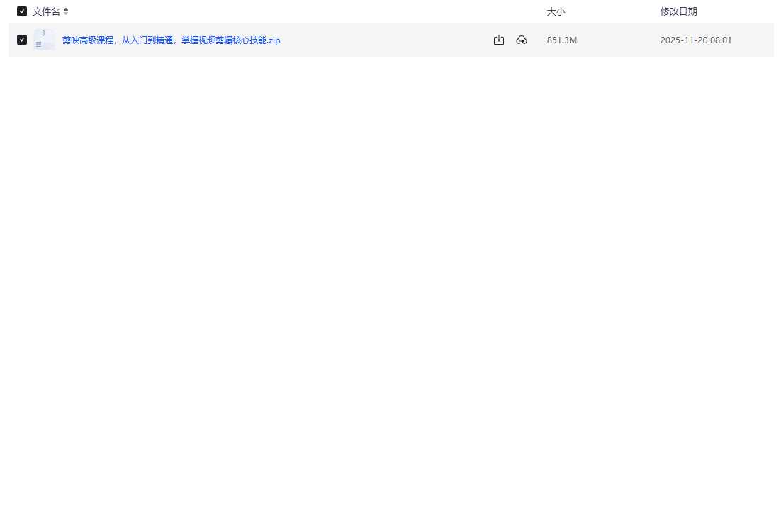The height and width of the screenshot is (532, 781).
Task: Sort the list by the 文件名 column header
Action: [46, 11]
